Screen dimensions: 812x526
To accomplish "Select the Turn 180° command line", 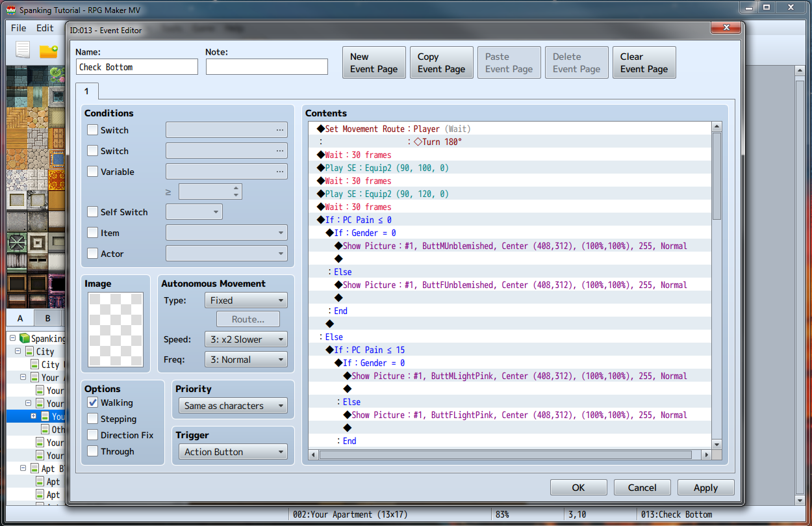I will [x=510, y=142].
